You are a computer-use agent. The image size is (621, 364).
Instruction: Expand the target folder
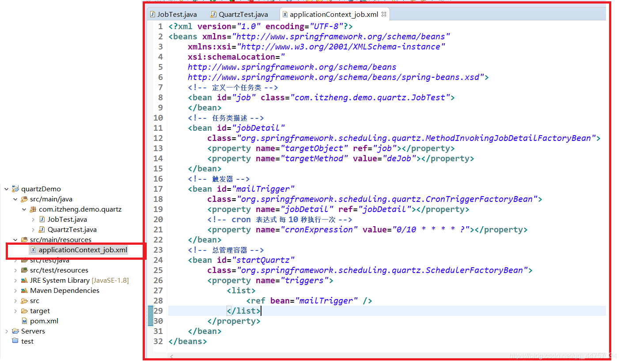point(15,311)
